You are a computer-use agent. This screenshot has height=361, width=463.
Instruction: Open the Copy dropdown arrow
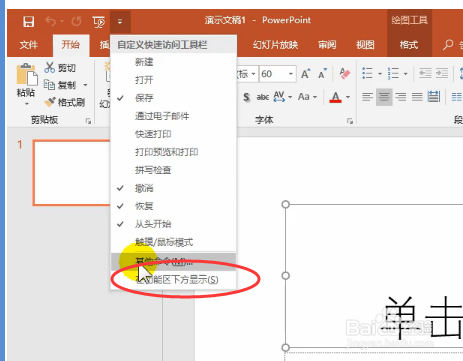86,85
